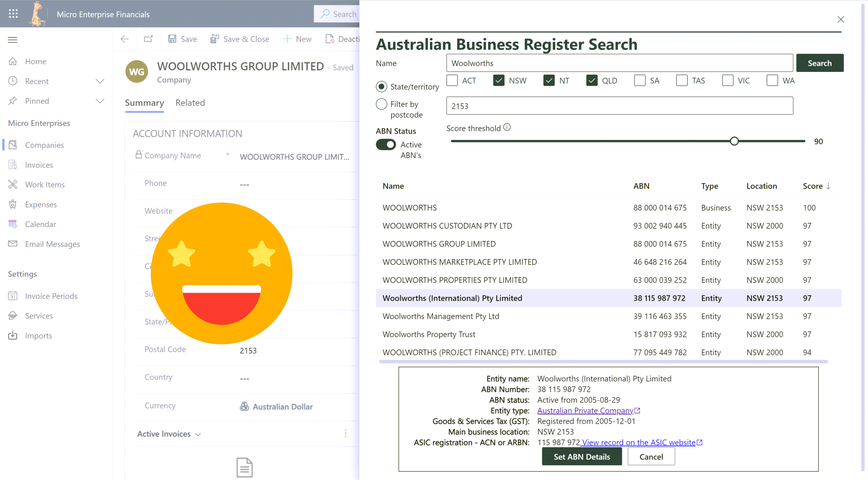
Task: Open Work Items from the sidebar
Action: 12,184
